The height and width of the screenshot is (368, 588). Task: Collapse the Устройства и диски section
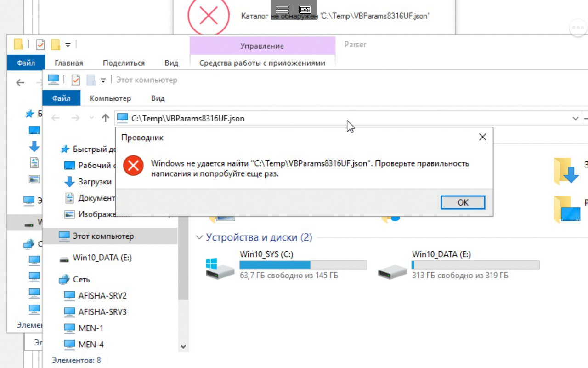coord(199,237)
